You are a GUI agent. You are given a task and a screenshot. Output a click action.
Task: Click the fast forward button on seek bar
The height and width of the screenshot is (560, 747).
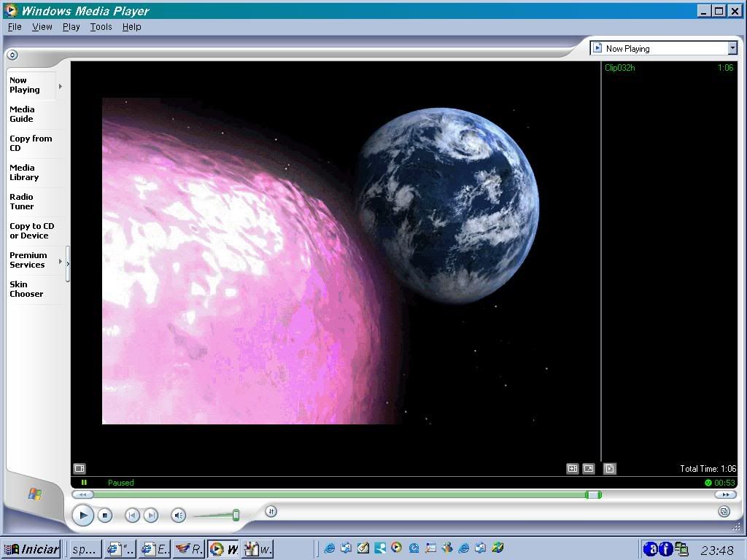point(726,495)
